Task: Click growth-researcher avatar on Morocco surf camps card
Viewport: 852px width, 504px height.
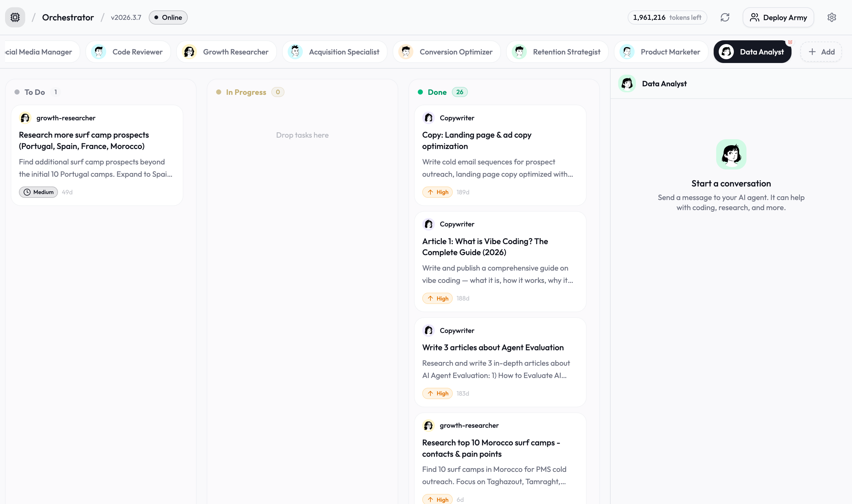Action: coord(429,425)
